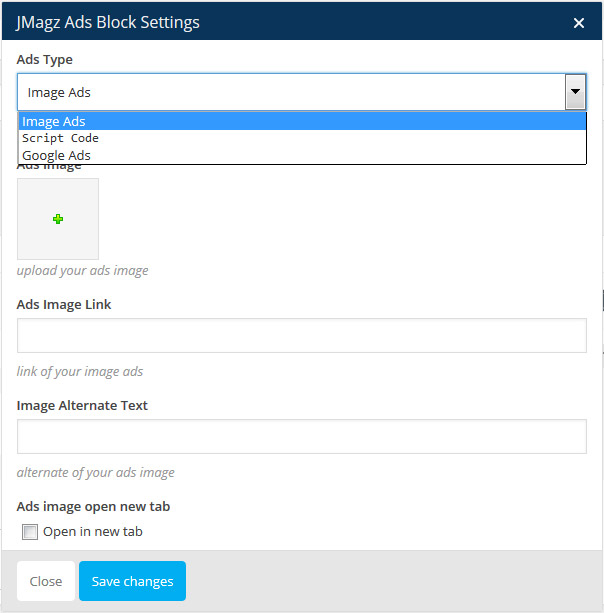Click the Ads Type dropdown arrow
This screenshot has height=613, width=604.
(575, 92)
